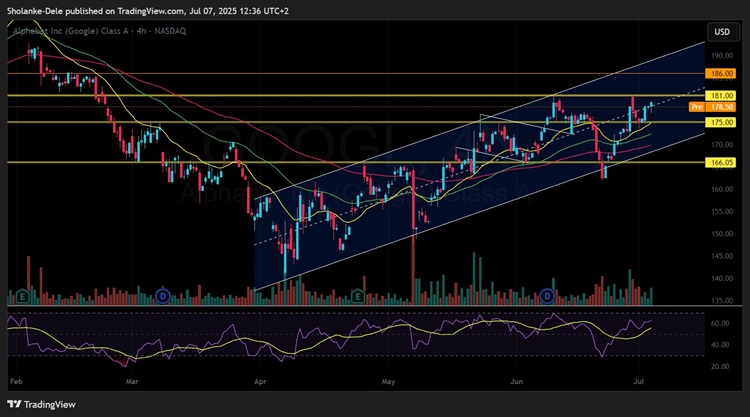Click the TradingView logo at the bottom
This screenshot has width=750, height=417.
pyautogui.click(x=42, y=405)
